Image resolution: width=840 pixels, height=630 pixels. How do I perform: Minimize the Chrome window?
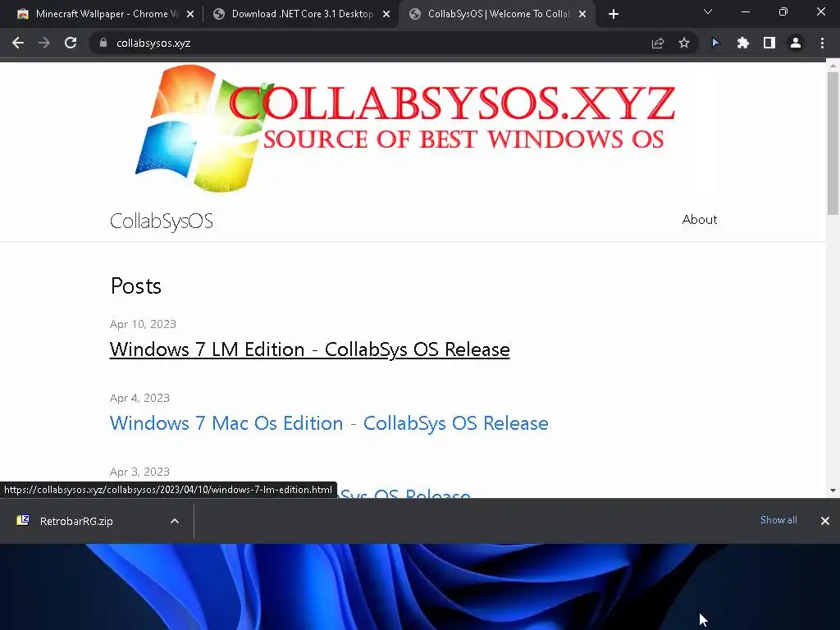point(745,11)
